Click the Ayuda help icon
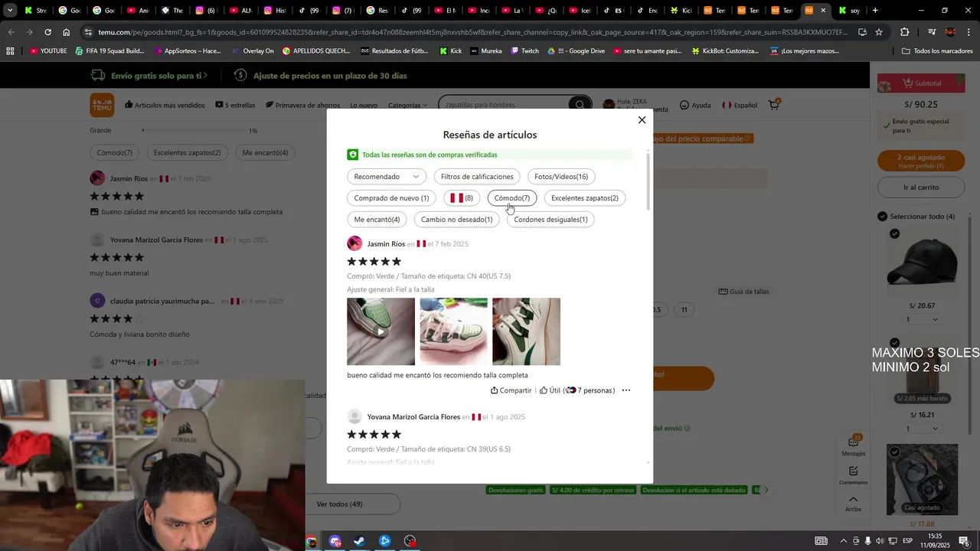980x551 pixels. [x=695, y=105]
